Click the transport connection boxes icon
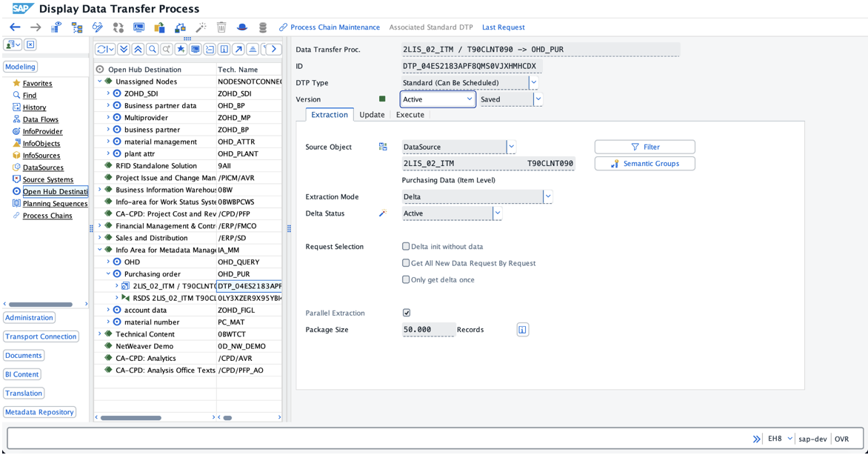Viewport: 868px width, 455px height. pos(180,27)
